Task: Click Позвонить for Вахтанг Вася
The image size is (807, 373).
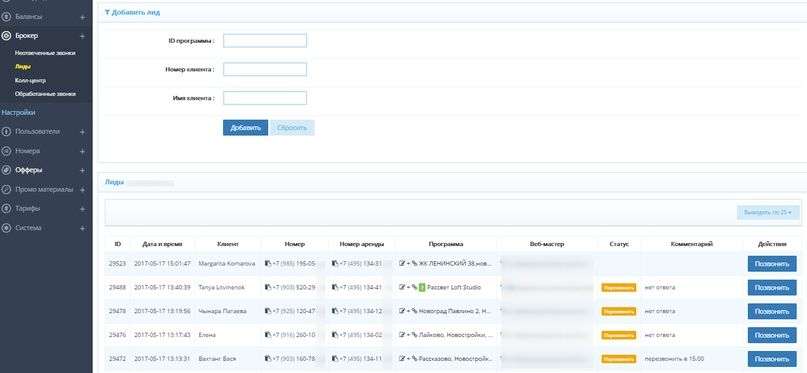Action: pos(772,359)
